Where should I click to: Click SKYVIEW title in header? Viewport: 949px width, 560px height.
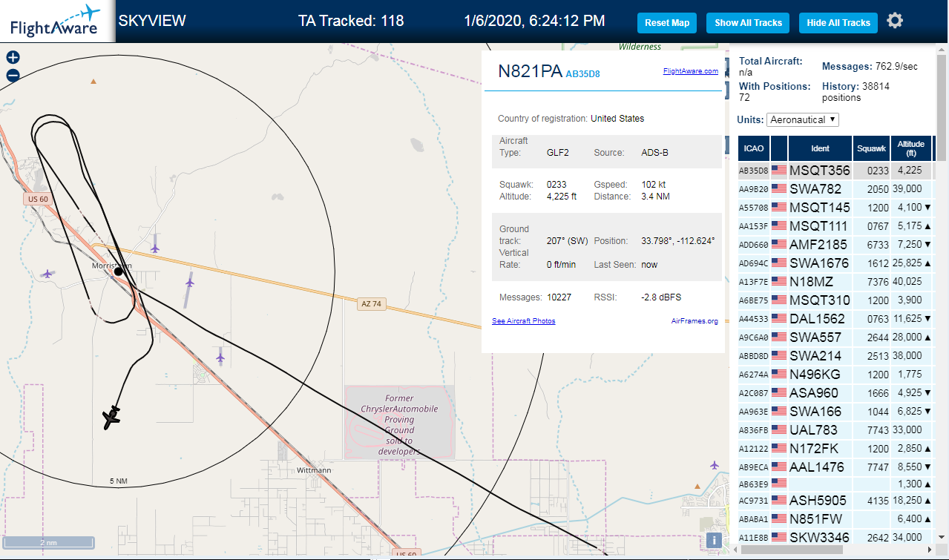point(152,21)
